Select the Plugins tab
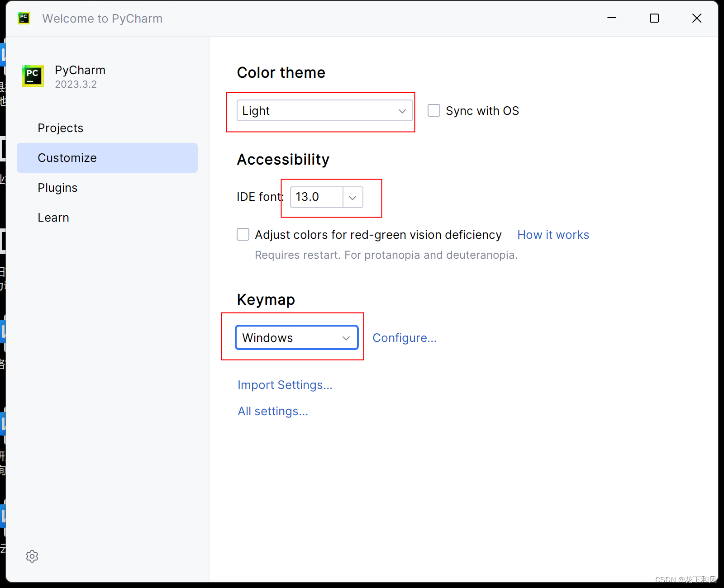Screen dimensions: 724x588 point(57,188)
